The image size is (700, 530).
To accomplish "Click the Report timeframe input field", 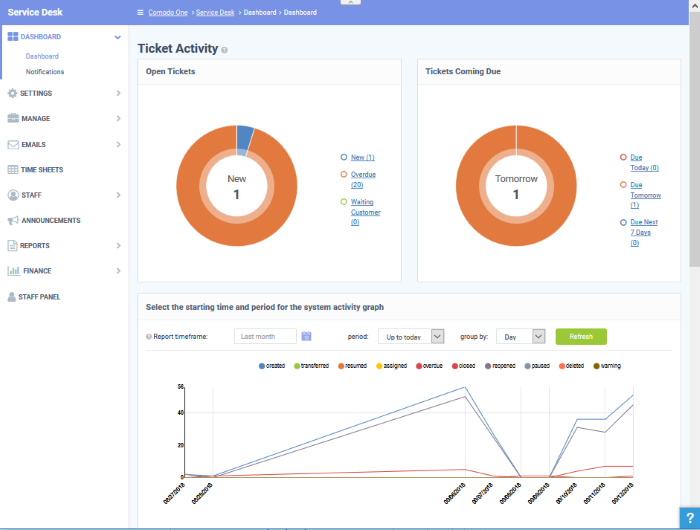I will [265, 337].
